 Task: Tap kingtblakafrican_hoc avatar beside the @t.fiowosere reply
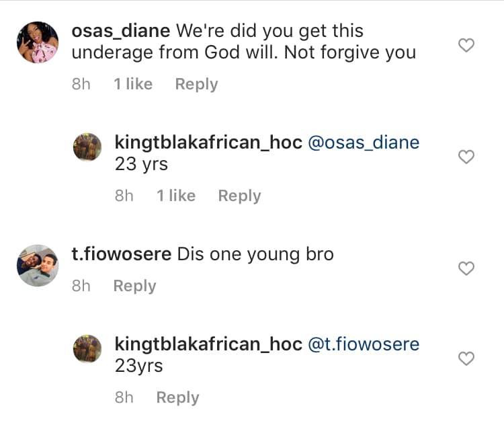coord(87,349)
